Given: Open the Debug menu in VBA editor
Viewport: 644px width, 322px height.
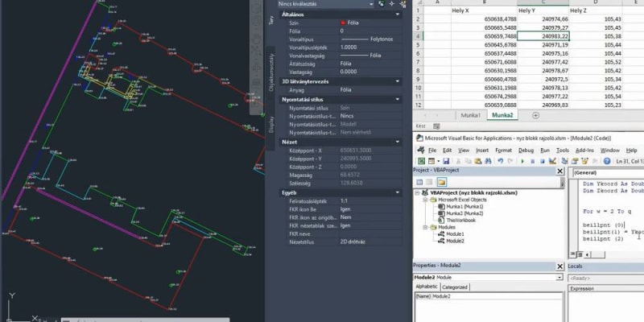Looking at the screenshot, I should click(526, 151).
